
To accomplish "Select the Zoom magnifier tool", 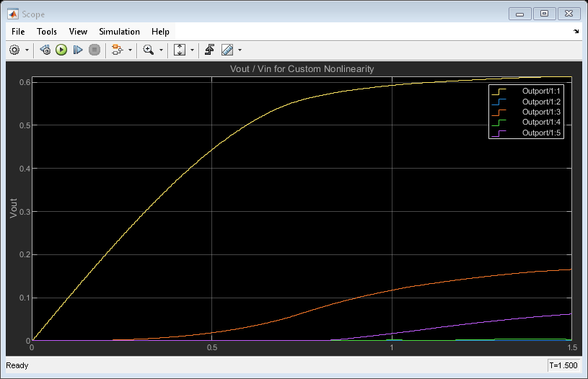I will [149, 50].
